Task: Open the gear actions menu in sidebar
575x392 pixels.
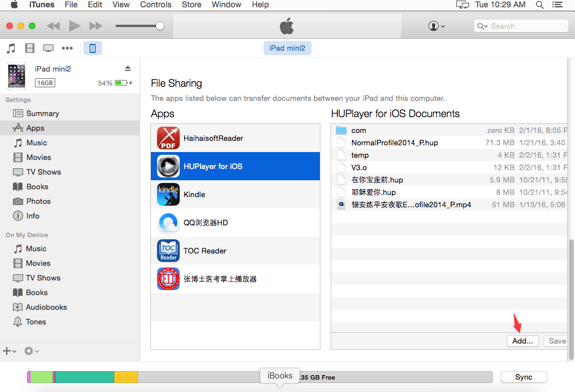Action: [31, 351]
